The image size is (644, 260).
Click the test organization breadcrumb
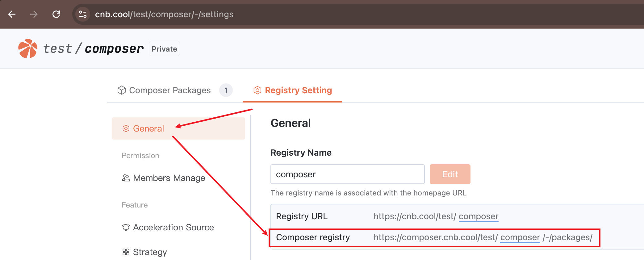pyautogui.click(x=57, y=48)
